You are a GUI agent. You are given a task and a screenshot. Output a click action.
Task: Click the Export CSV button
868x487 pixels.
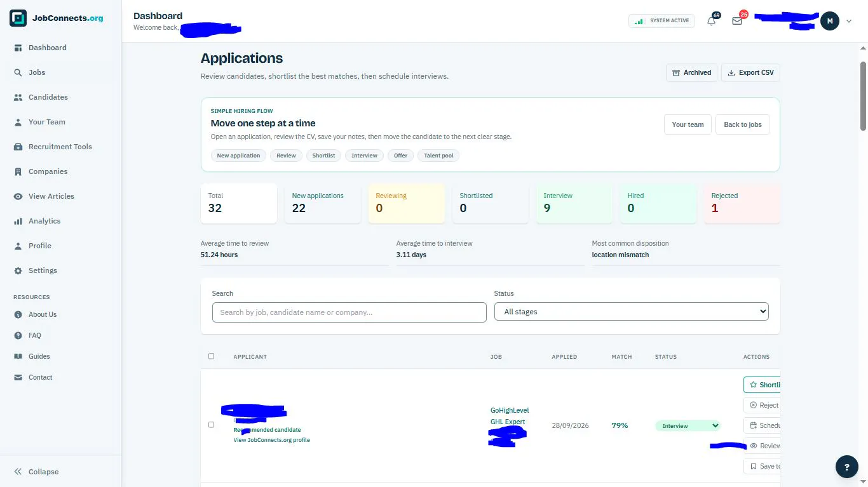tap(750, 72)
